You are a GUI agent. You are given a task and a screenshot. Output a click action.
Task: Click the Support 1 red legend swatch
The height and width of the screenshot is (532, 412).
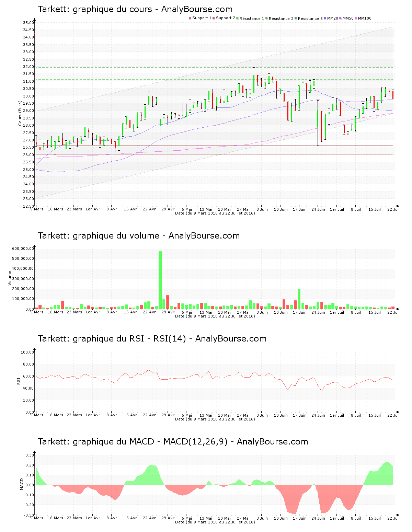pyautogui.click(x=190, y=18)
